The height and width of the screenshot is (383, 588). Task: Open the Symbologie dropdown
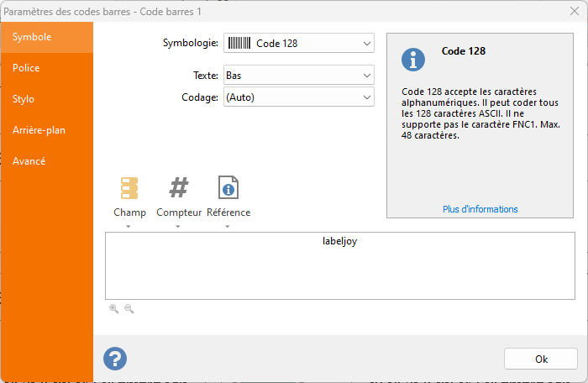tap(366, 44)
